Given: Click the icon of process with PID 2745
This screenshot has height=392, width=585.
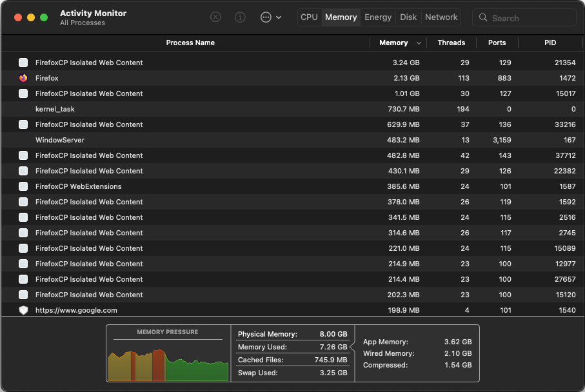Looking at the screenshot, I should pyautogui.click(x=23, y=233).
